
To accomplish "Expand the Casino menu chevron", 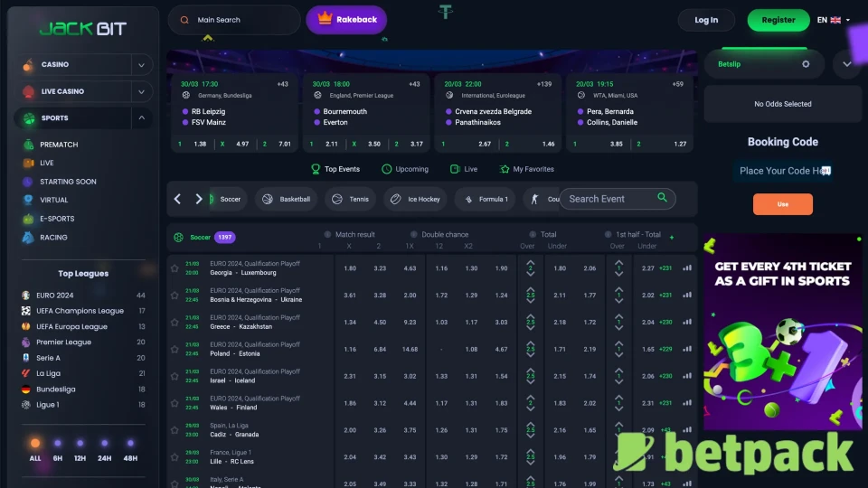I will click(x=141, y=65).
